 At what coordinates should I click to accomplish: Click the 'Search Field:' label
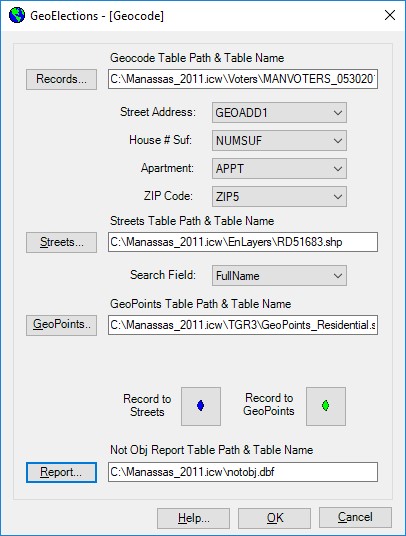click(x=163, y=275)
